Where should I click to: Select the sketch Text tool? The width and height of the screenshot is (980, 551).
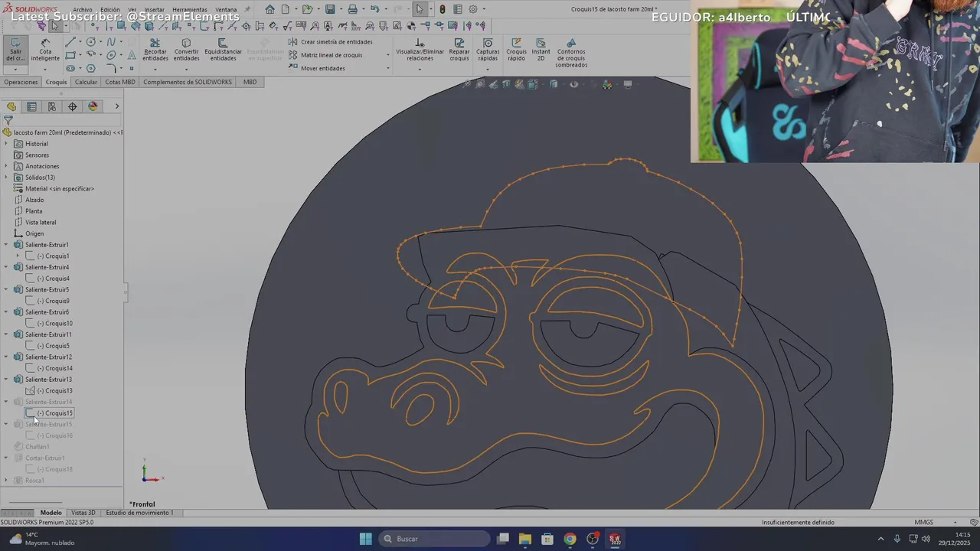click(x=132, y=55)
